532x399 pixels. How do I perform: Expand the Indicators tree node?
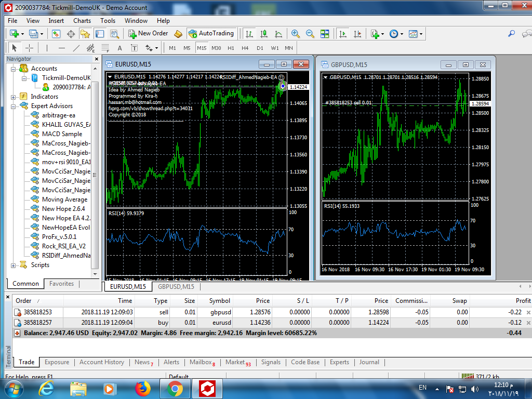[x=14, y=97]
